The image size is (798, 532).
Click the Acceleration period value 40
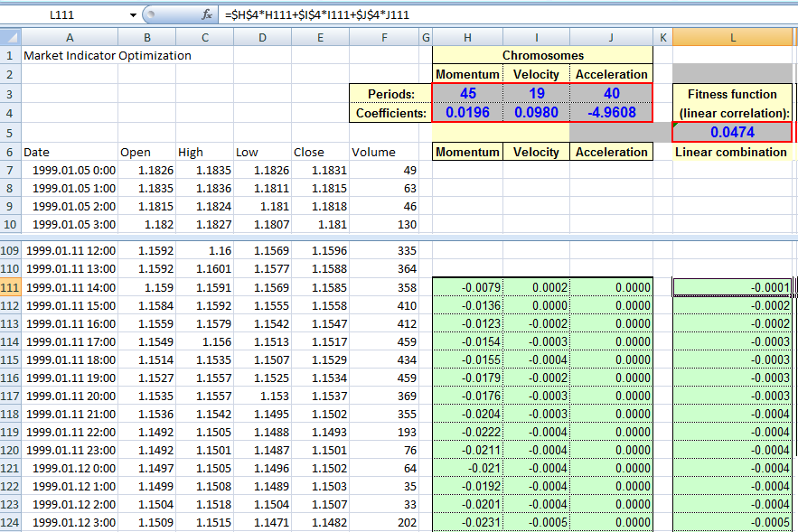click(x=611, y=93)
